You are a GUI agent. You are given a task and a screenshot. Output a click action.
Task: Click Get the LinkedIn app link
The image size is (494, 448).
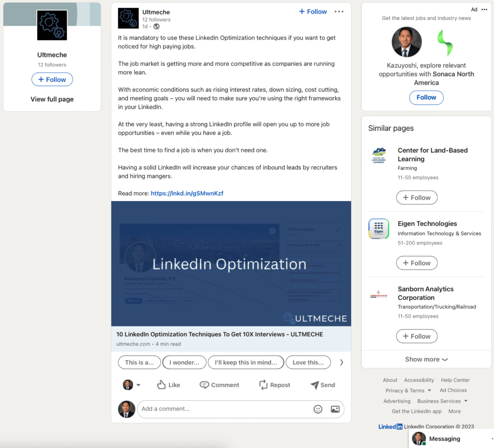pyautogui.click(x=416, y=411)
